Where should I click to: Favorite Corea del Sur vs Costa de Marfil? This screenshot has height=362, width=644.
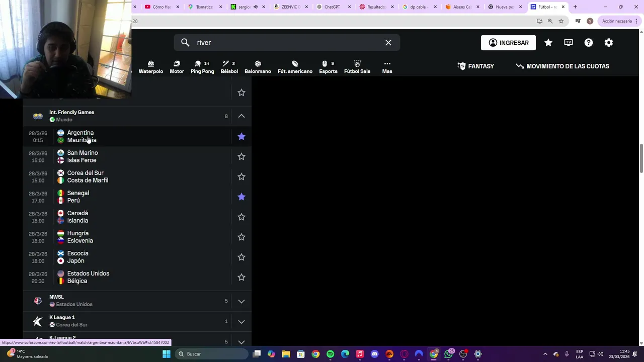[242, 176]
